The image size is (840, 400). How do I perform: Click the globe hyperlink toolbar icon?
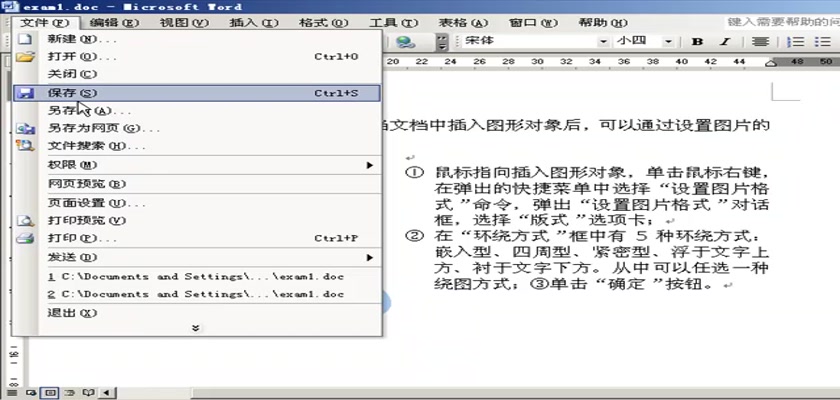407,41
